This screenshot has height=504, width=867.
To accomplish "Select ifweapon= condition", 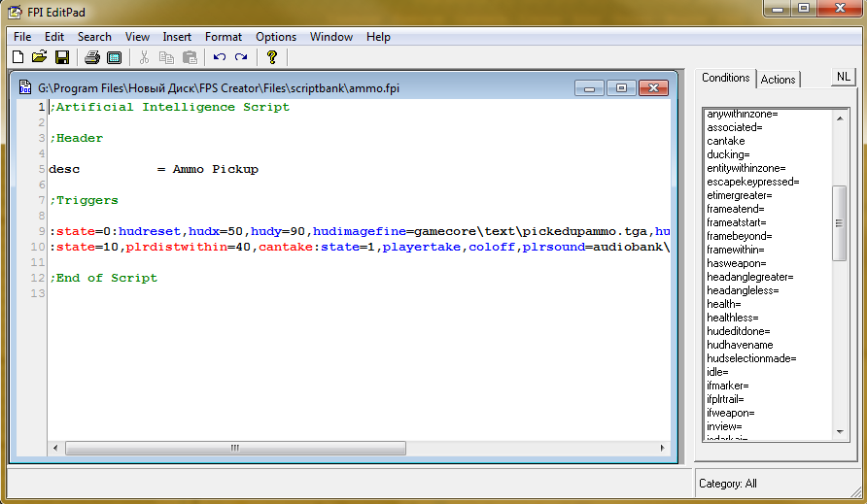I will [730, 413].
